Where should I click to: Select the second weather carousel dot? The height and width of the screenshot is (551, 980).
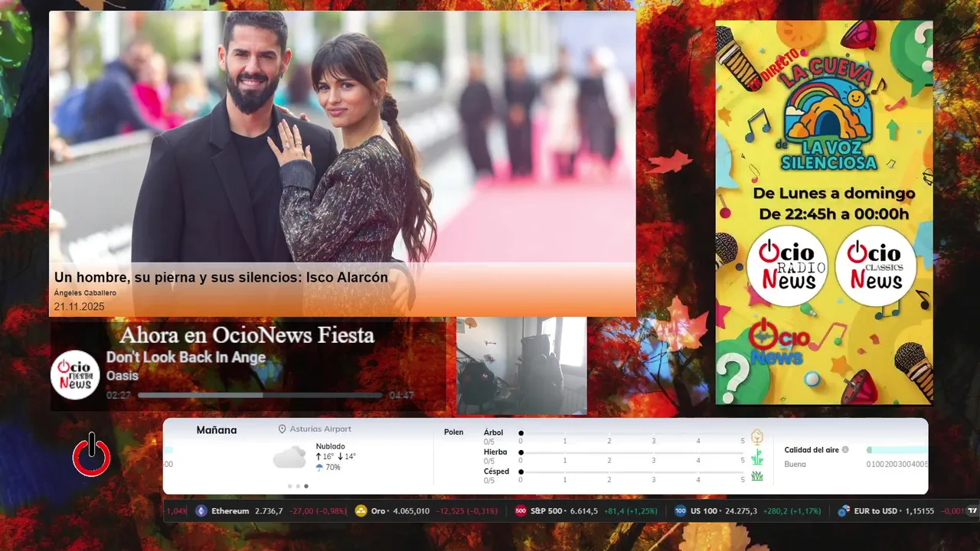[x=298, y=486]
